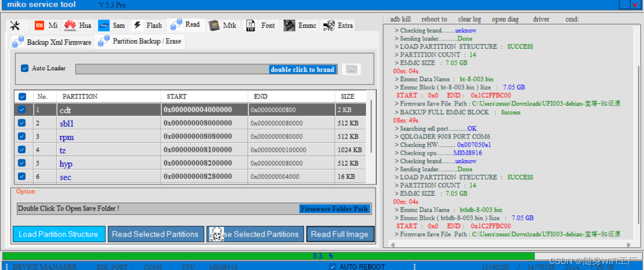Uncheck the hyp partition checkbox
The image size is (644, 270).
click(x=22, y=163)
